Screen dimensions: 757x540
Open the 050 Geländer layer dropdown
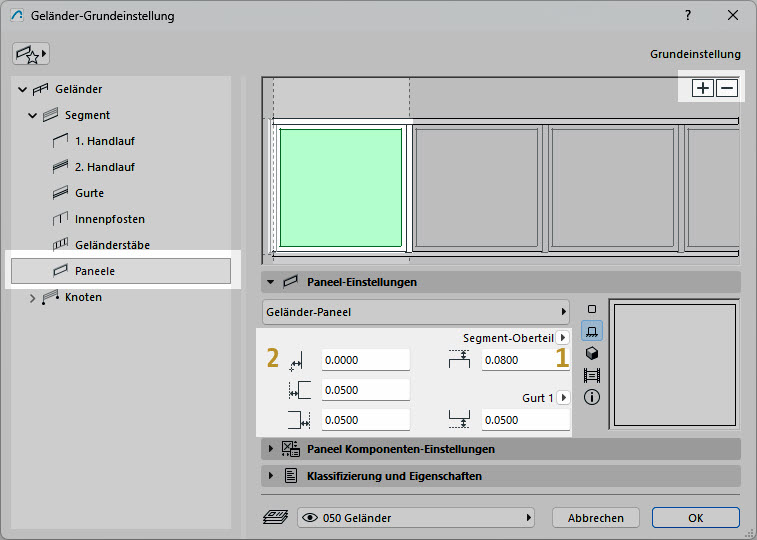pos(416,518)
